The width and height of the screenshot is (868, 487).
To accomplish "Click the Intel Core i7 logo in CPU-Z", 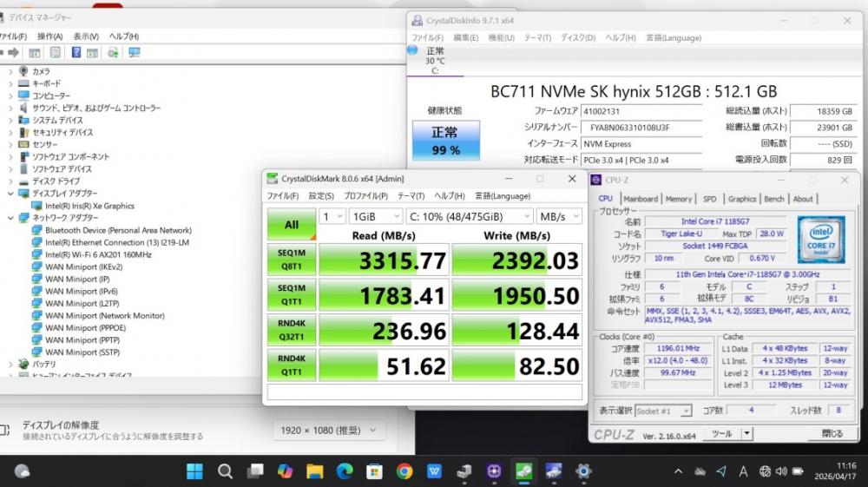I will [x=821, y=239].
